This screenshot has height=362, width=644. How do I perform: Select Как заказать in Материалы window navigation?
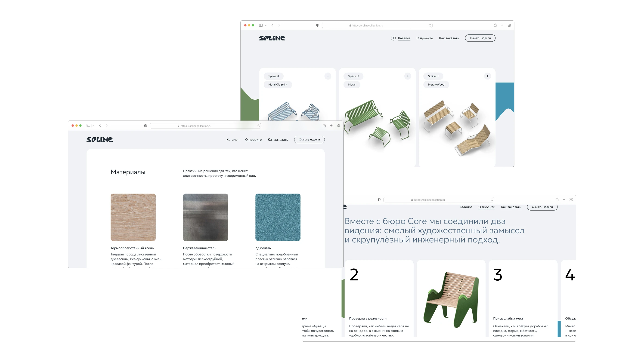[x=278, y=140]
